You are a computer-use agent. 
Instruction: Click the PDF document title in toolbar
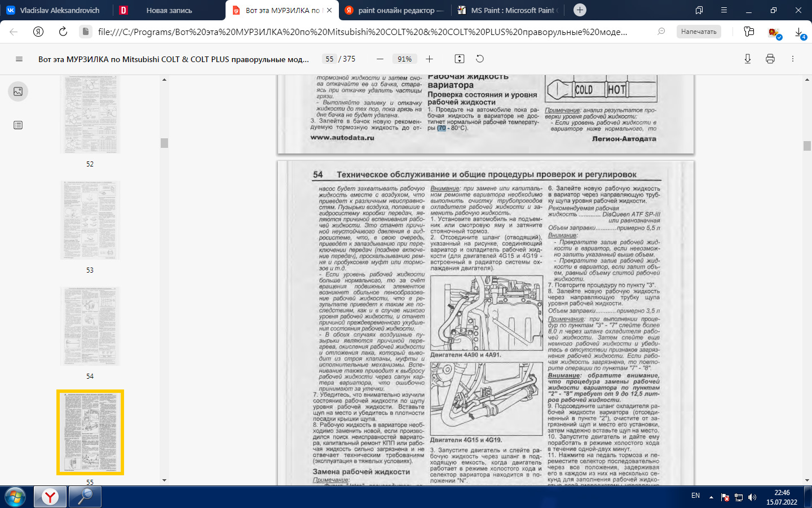click(174, 59)
